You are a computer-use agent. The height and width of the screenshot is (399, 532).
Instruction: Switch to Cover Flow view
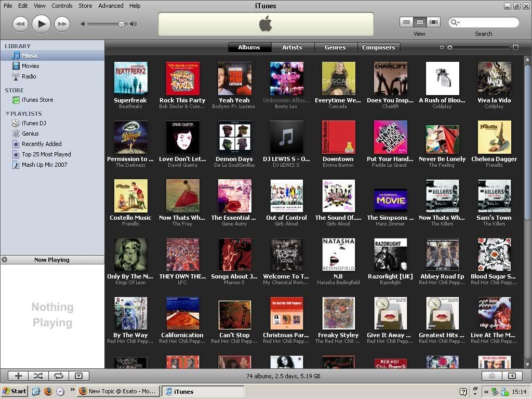(433, 22)
